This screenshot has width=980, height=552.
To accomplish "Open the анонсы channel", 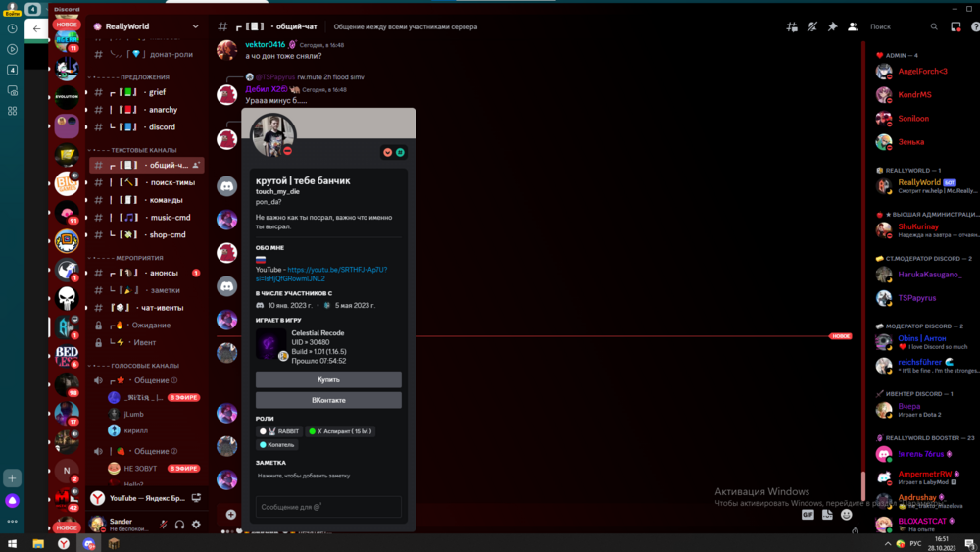I will [147, 273].
